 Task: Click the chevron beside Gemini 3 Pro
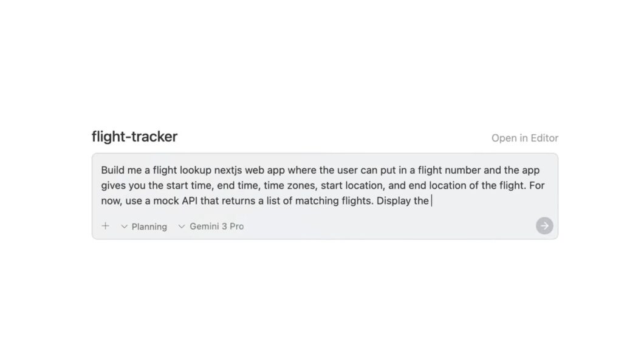click(182, 227)
